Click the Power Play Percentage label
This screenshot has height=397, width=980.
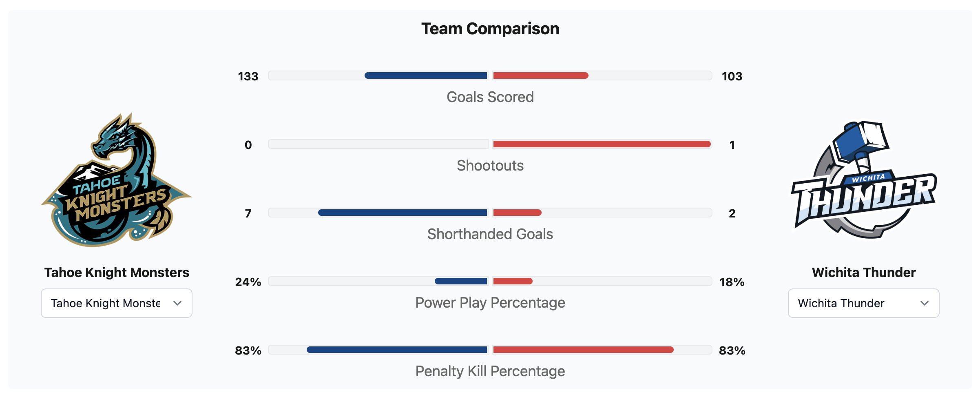(x=490, y=303)
